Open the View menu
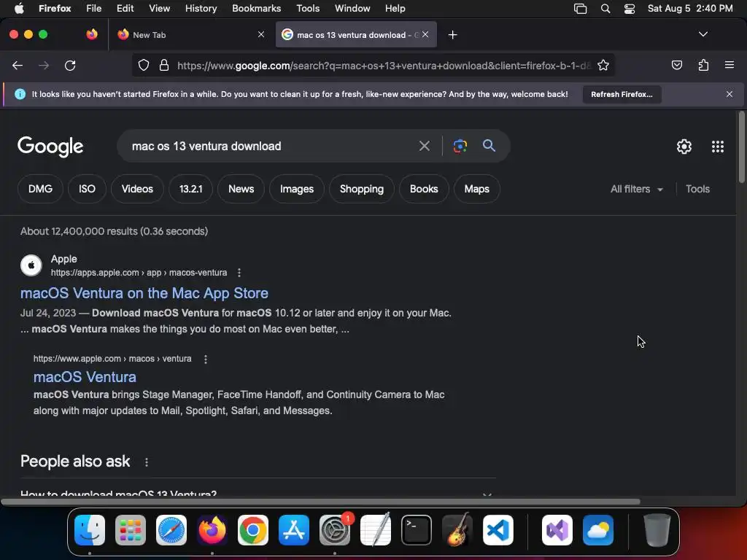747x560 pixels. coord(159,9)
